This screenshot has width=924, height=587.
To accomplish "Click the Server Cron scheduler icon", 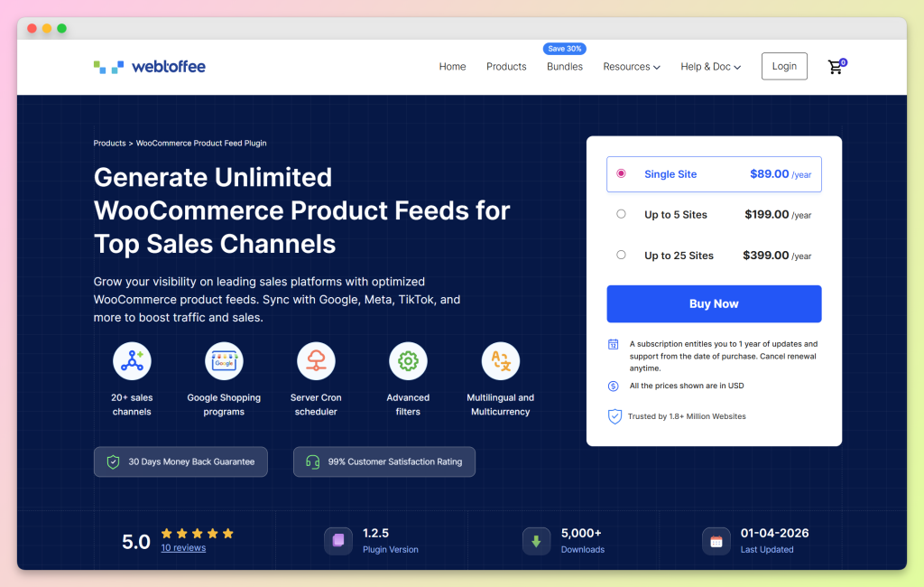I will 316,361.
